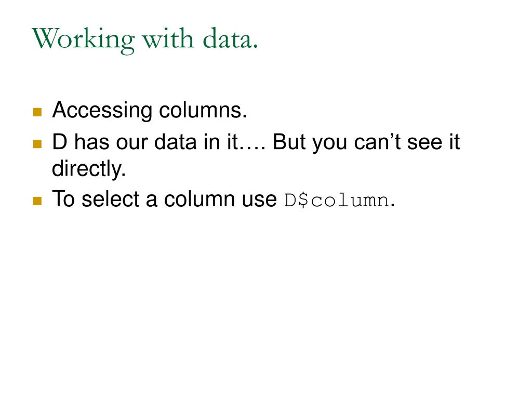Click the word data. in the title
This screenshot has width=532, height=399.
[x=230, y=38]
